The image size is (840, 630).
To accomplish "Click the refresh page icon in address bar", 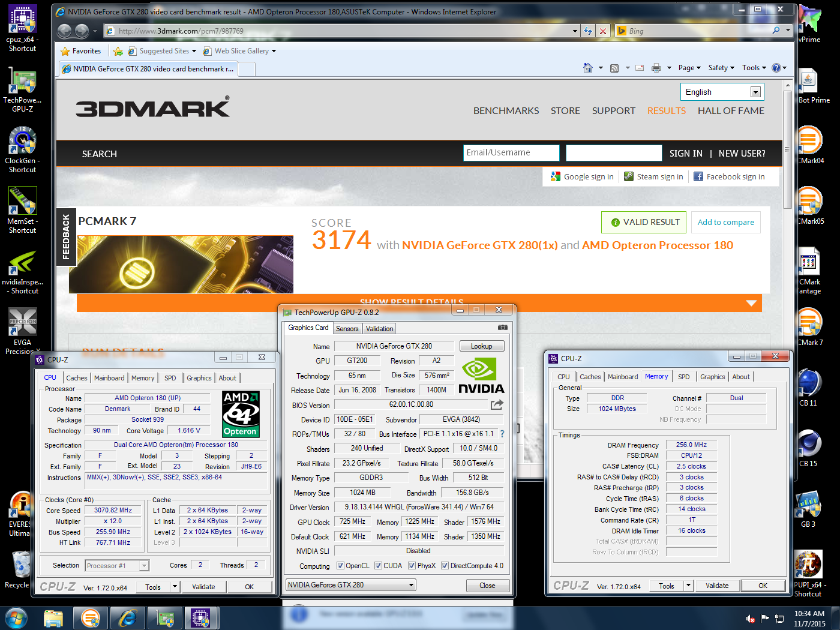I will [x=588, y=31].
